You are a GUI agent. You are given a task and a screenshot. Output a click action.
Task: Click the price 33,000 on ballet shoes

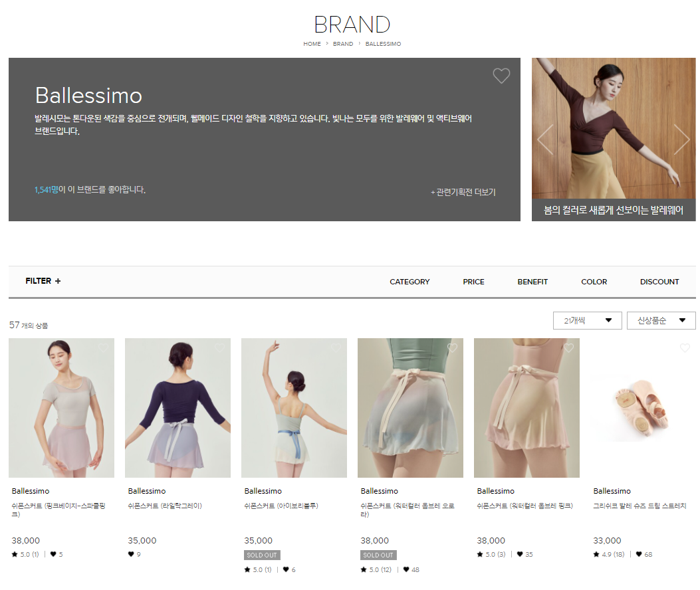pos(607,540)
